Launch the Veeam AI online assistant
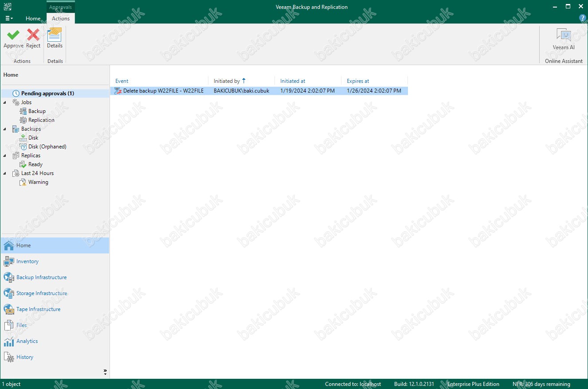This screenshot has width=588, height=389. 563,39
